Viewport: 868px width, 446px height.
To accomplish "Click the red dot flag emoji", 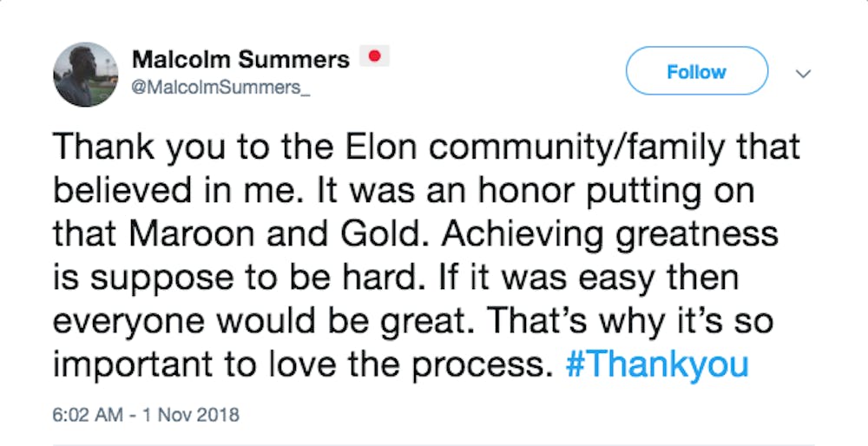I will coord(375,56).
